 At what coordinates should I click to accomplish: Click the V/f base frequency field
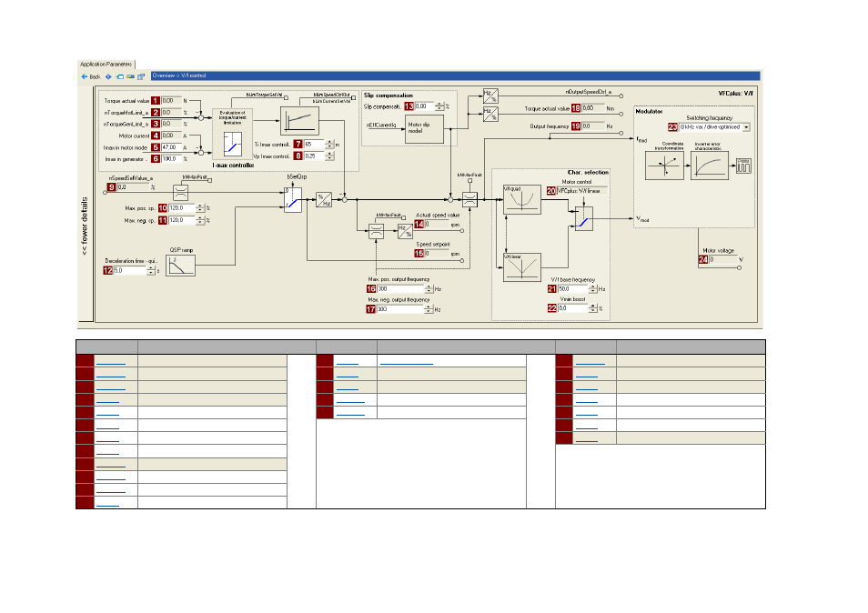point(573,289)
